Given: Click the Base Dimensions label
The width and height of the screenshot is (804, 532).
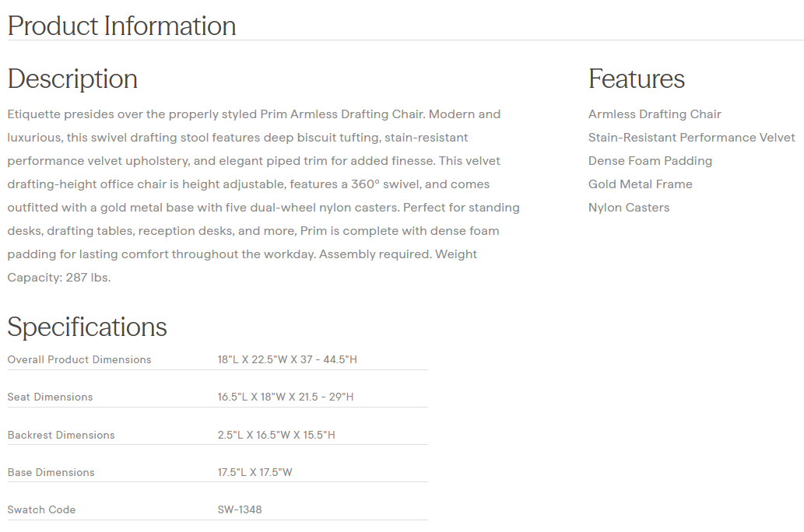Looking at the screenshot, I should 51,472.
